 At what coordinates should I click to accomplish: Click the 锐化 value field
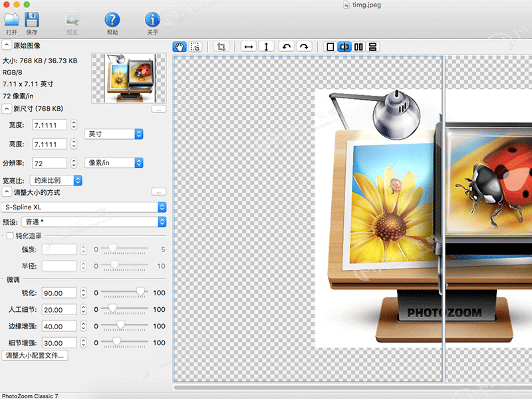click(x=59, y=293)
